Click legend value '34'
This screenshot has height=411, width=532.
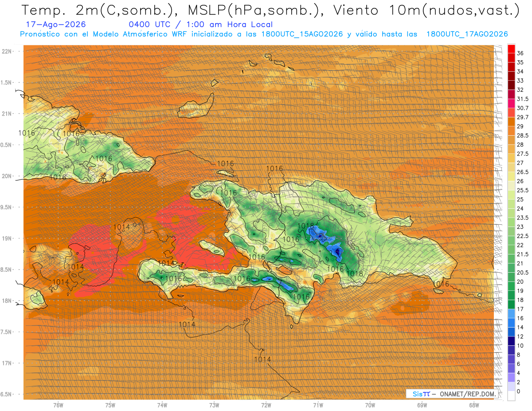520,71
